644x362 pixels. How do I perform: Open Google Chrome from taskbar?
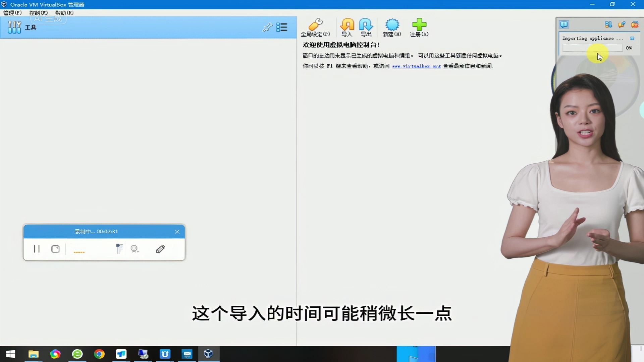tap(99, 354)
